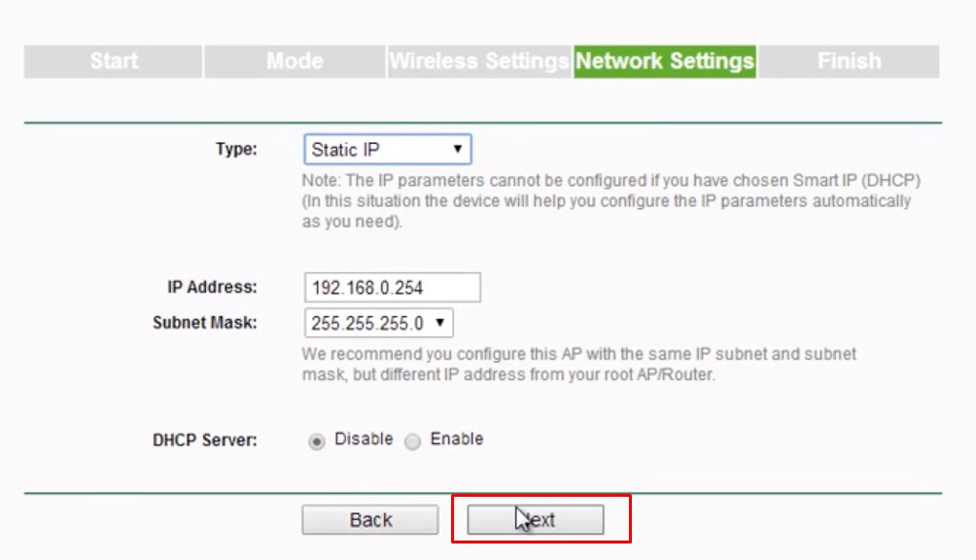Select the highlighted Network Settings tab
The width and height of the screenshot is (976, 560).
(665, 61)
